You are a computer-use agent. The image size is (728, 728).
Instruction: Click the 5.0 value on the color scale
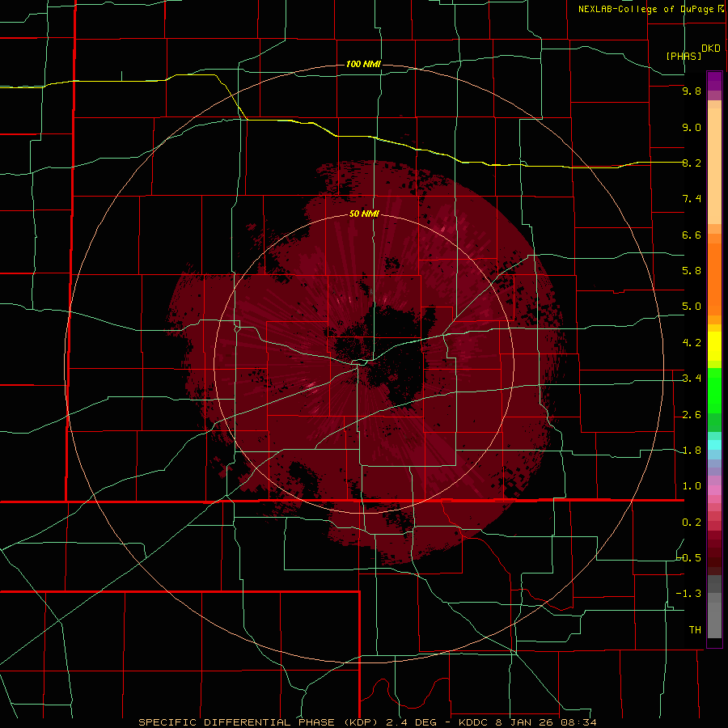point(692,307)
